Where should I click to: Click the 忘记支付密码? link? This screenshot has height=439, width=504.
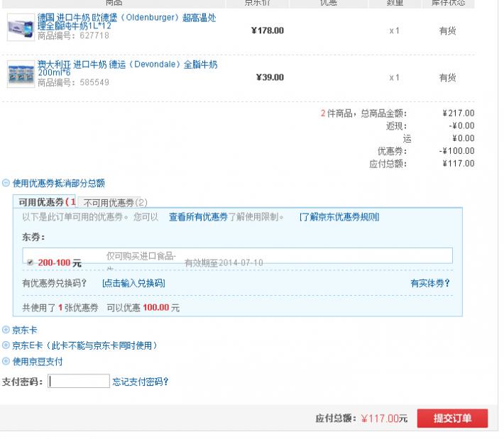(x=140, y=382)
